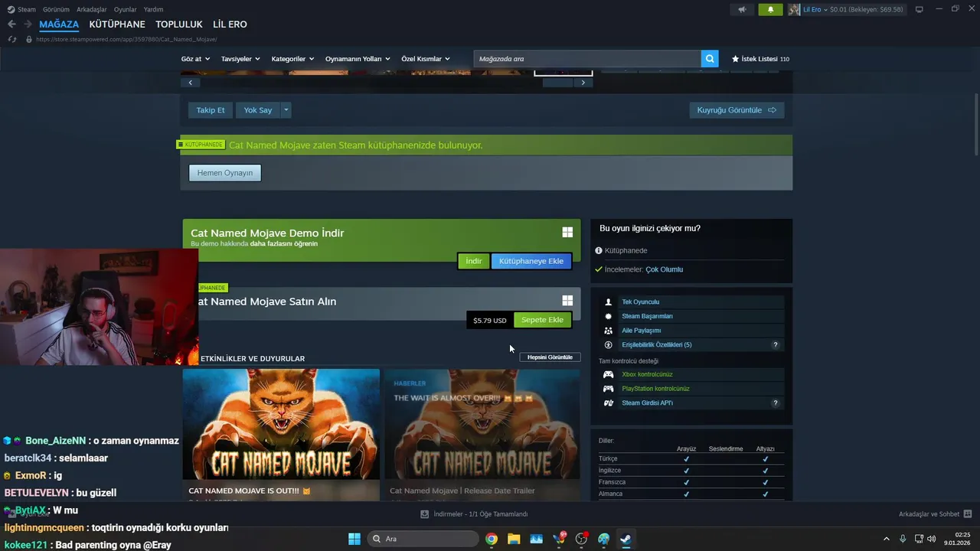Switch to the TOPLULUK tab
This screenshot has width=980, height=551.
(179, 24)
